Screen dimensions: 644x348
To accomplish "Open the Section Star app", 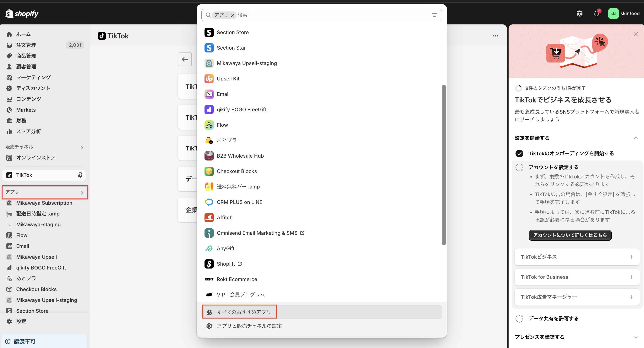I will tap(321, 48).
